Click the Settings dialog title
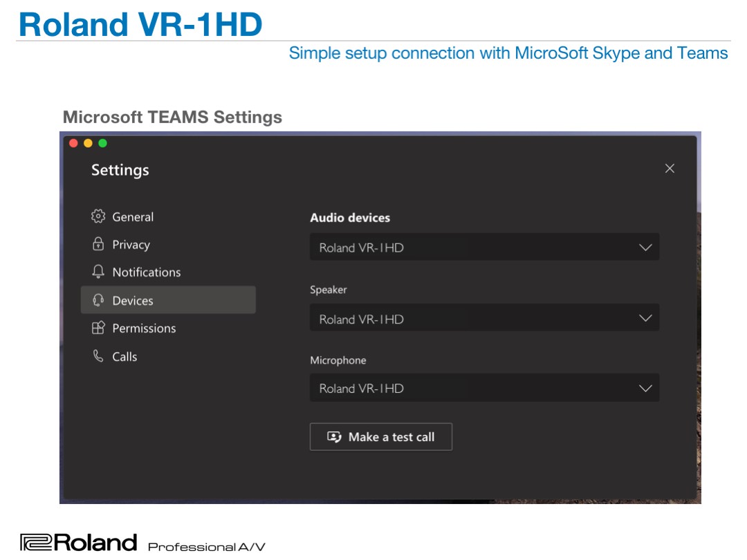Screen dimensions: 747x560 [x=120, y=170]
